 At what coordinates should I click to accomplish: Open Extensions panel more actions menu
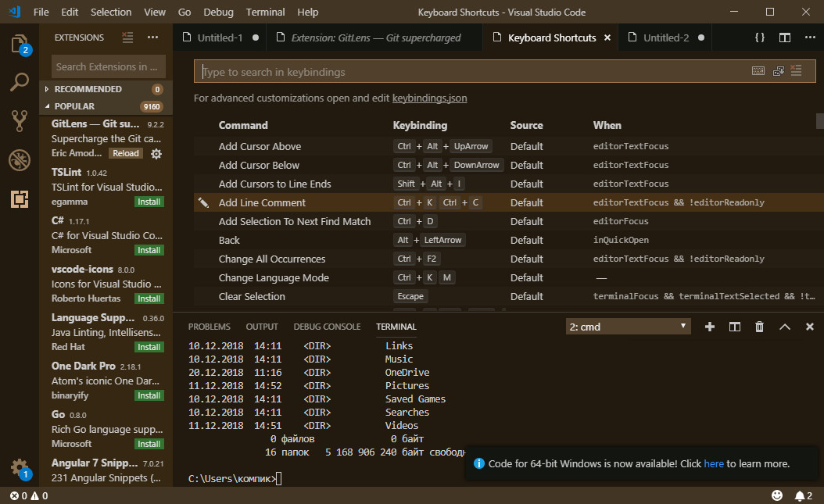(153, 38)
